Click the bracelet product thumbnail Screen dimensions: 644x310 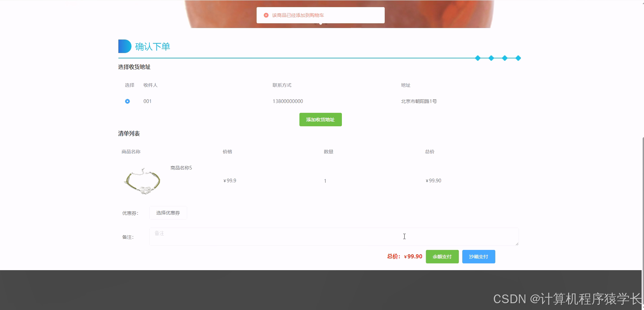[142, 181]
